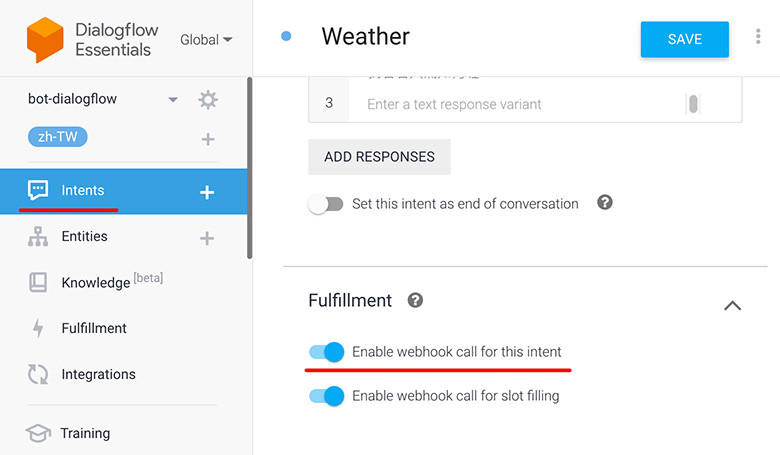Click help icon beside end of conversation
Viewport: 780px width, 455px height.
click(604, 202)
